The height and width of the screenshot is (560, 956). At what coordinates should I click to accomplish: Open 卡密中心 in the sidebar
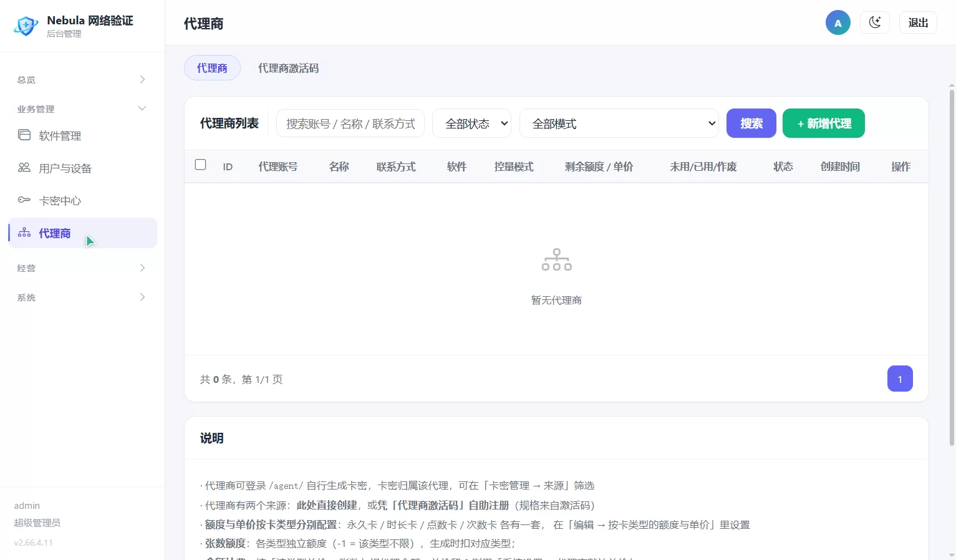pos(82,200)
